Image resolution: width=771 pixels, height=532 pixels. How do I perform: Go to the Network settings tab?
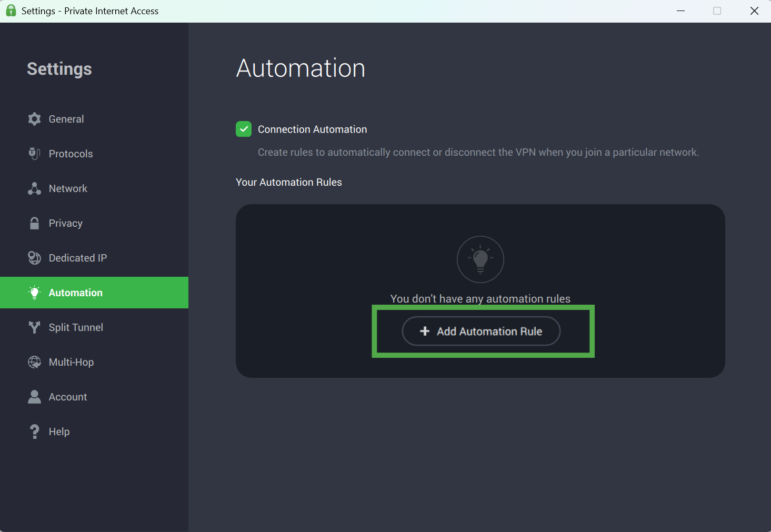94,188
